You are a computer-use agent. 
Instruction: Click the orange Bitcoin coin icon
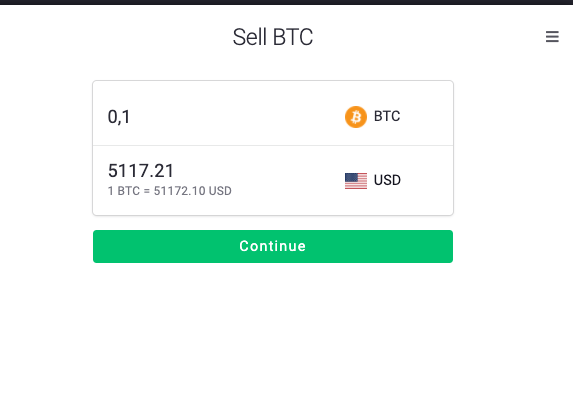pyautogui.click(x=356, y=117)
